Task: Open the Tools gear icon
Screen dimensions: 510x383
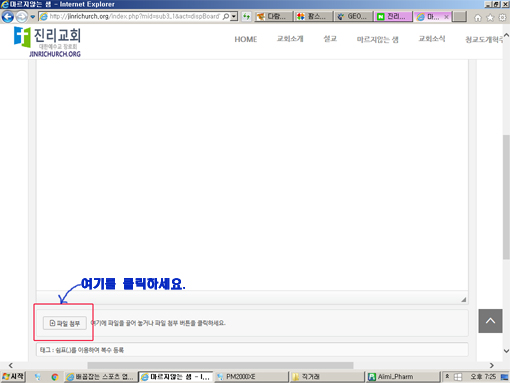Action: (x=502, y=18)
